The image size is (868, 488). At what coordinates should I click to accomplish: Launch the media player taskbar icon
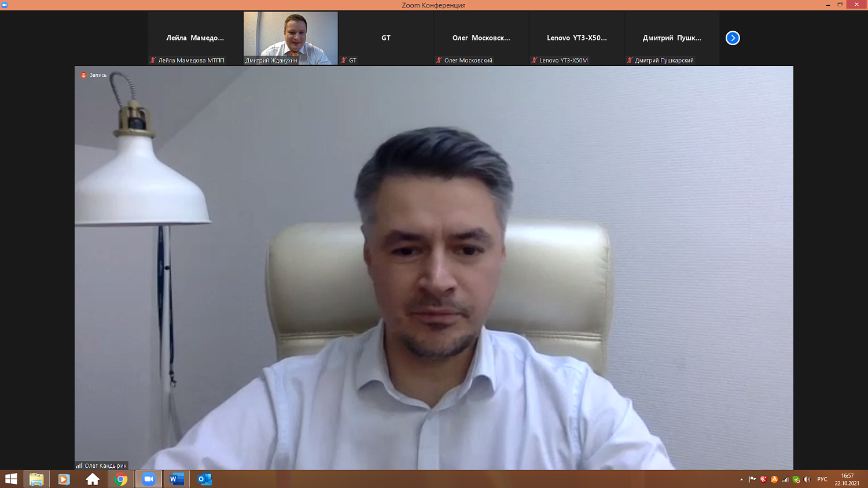point(64,479)
